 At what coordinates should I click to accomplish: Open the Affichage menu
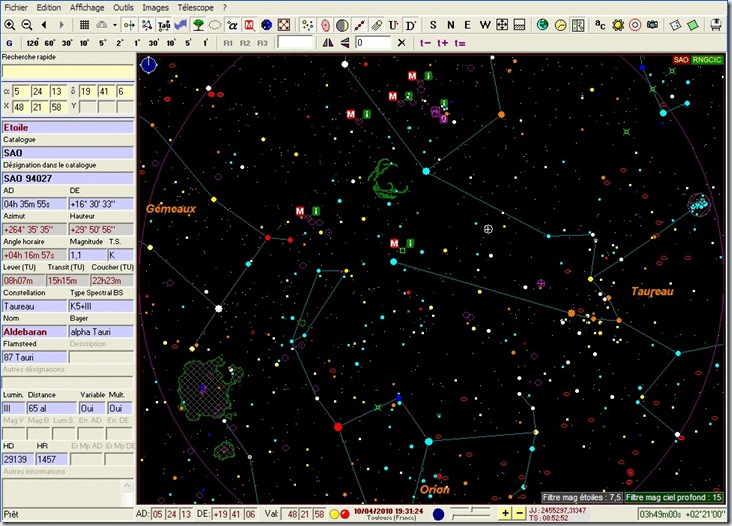point(87,7)
